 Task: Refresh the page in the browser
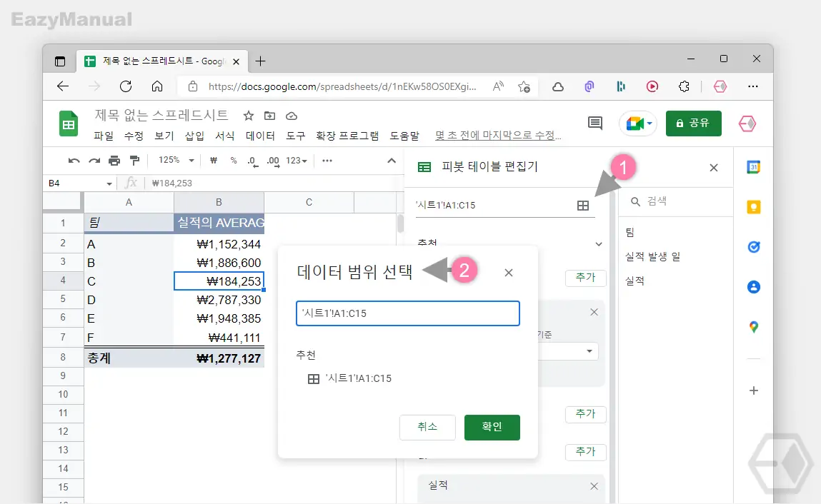click(126, 86)
